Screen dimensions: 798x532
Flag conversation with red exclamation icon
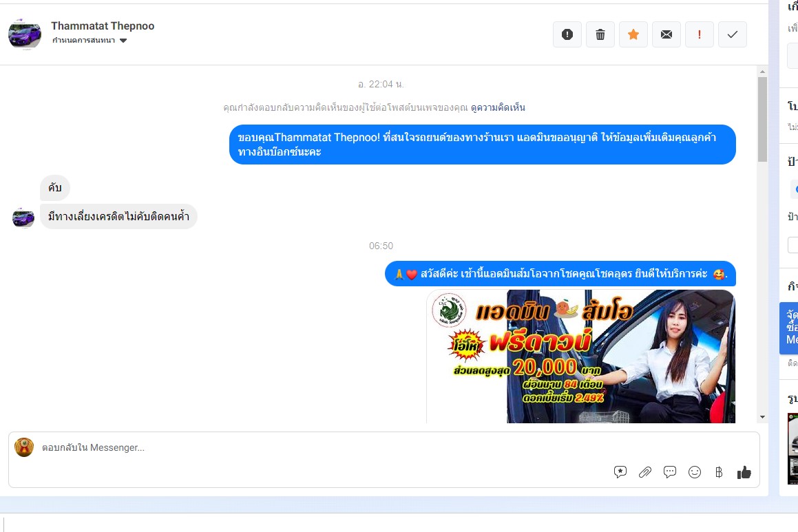click(700, 34)
